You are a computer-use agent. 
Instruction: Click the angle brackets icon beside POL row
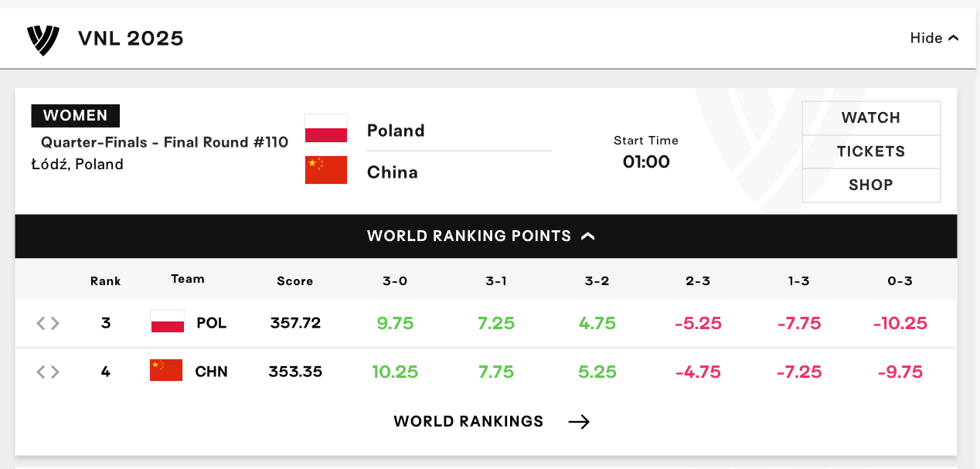(48, 323)
